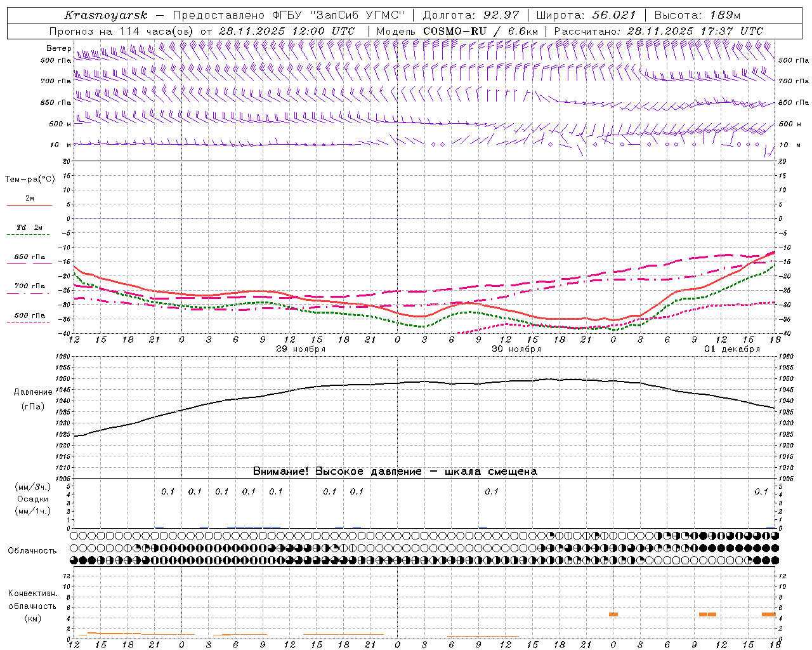Click the 'Осадки' precipitation label

(33, 499)
